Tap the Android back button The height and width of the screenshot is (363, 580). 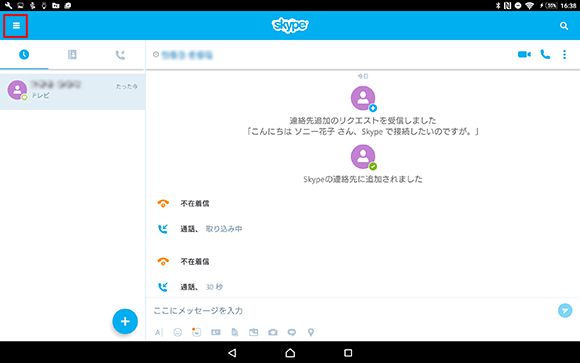pos(232,353)
